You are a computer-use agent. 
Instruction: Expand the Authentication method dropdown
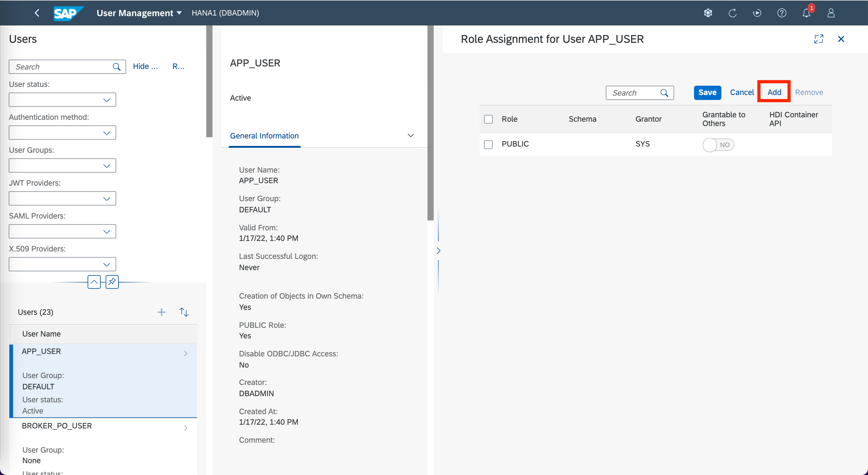click(62, 133)
